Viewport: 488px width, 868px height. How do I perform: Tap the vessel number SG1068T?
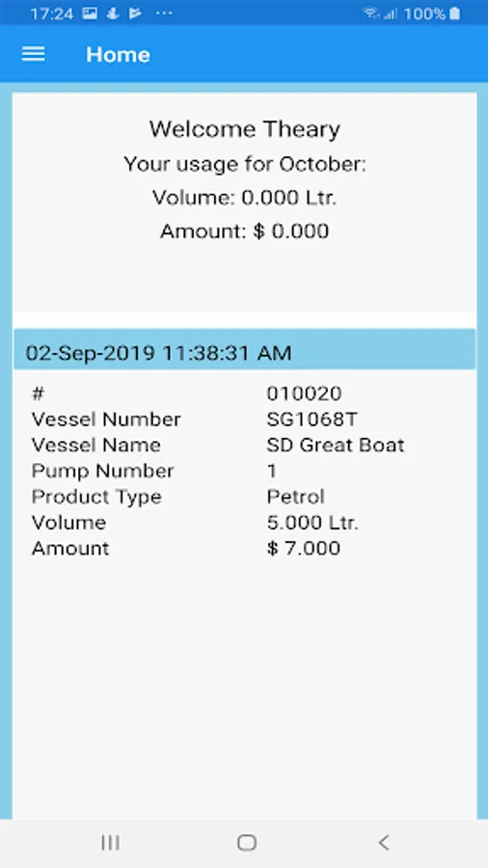(x=312, y=420)
